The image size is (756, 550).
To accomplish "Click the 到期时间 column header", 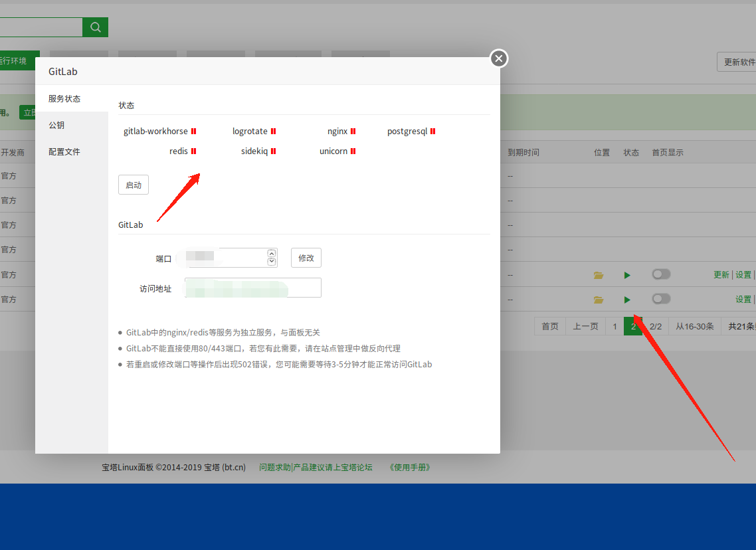I will coord(523,153).
